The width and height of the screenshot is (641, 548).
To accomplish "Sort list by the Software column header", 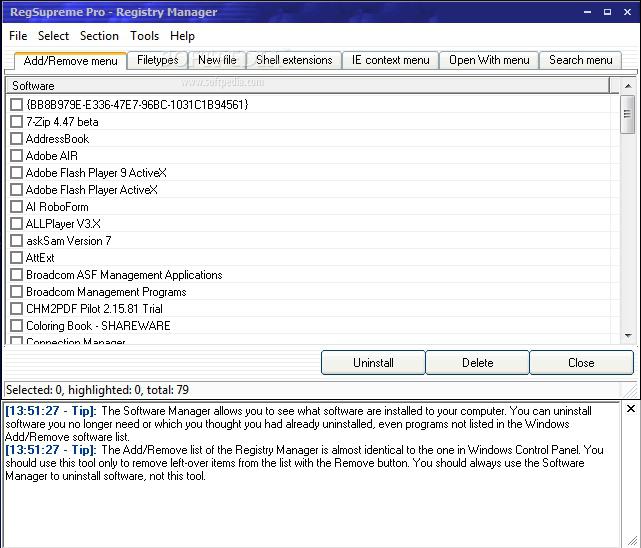I will coord(308,86).
